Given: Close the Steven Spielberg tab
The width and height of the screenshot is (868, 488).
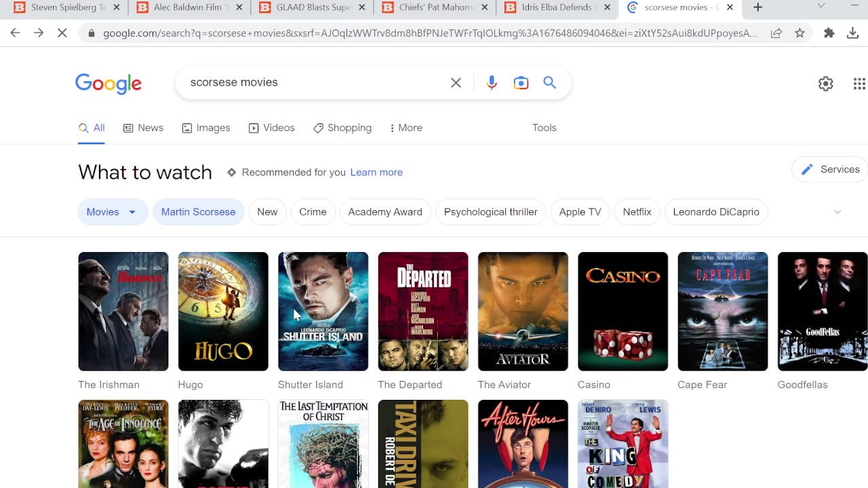Looking at the screenshot, I should pyautogui.click(x=117, y=7).
